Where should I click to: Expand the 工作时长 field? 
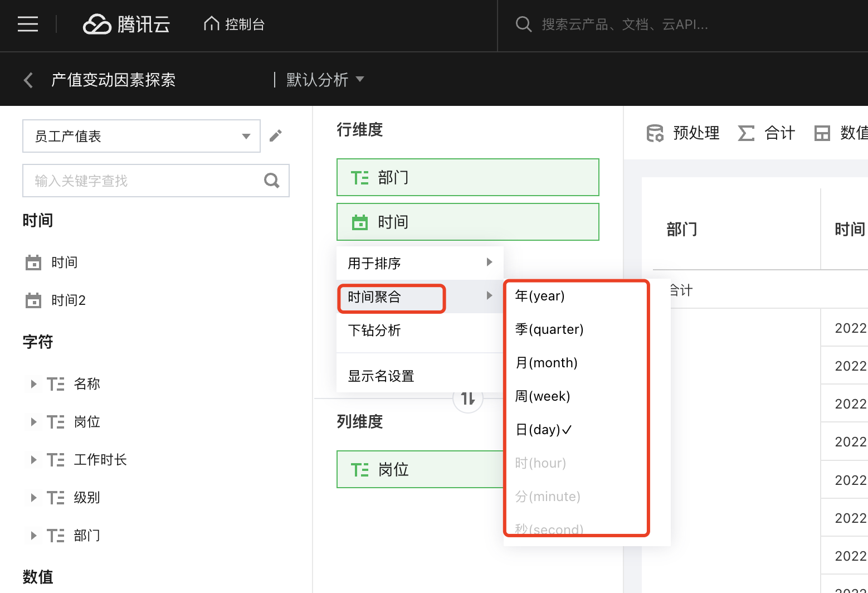coord(33,460)
